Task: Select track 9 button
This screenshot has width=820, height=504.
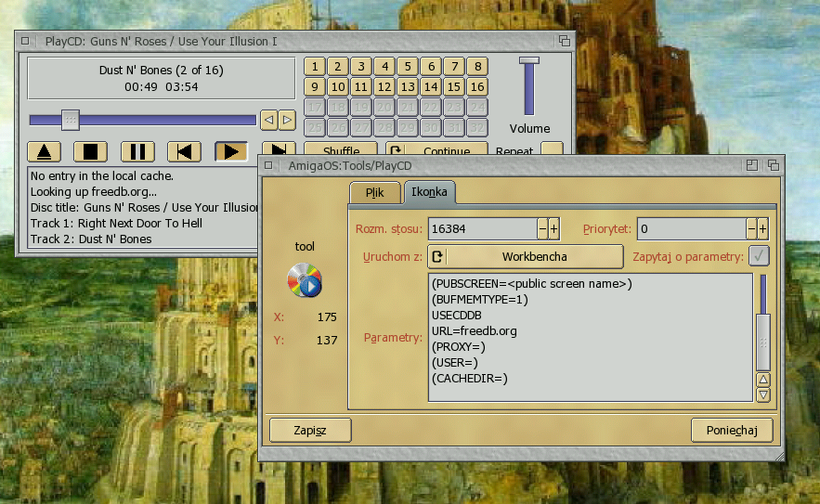Action: (315, 87)
